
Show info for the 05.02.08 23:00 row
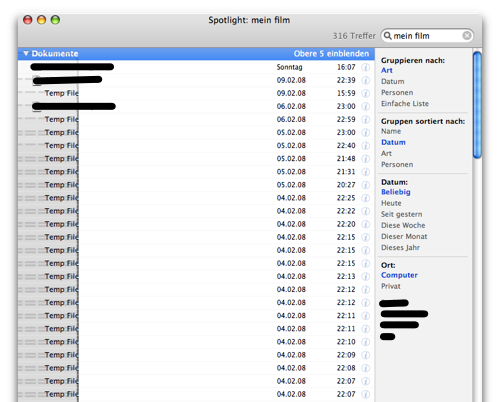[366, 133]
